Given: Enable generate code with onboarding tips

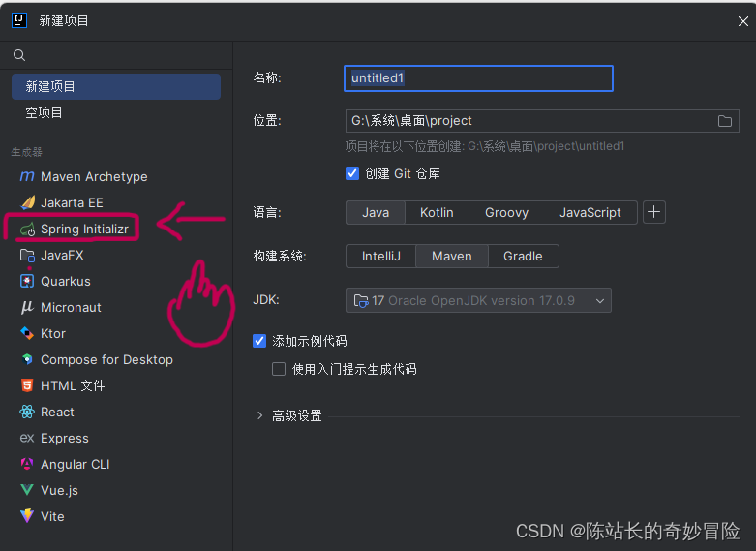Looking at the screenshot, I should pos(279,369).
